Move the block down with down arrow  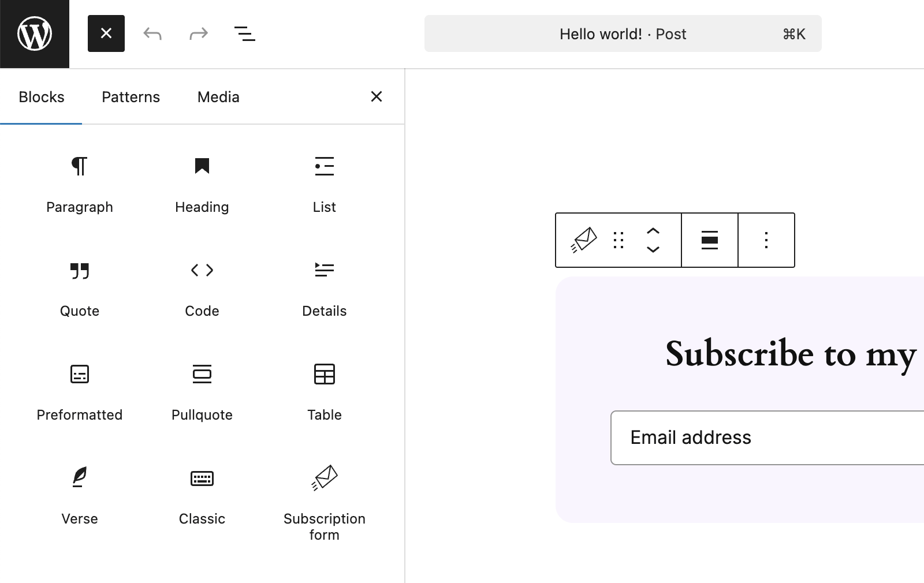pyautogui.click(x=653, y=249)
